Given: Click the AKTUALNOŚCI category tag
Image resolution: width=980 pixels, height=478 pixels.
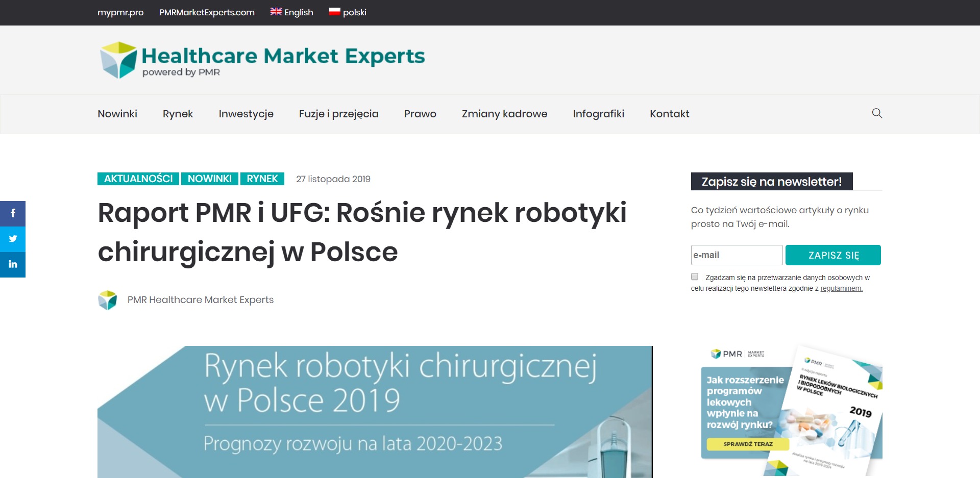Looking at the screenshot, I should pyautogui.click(x=138, y=179).
